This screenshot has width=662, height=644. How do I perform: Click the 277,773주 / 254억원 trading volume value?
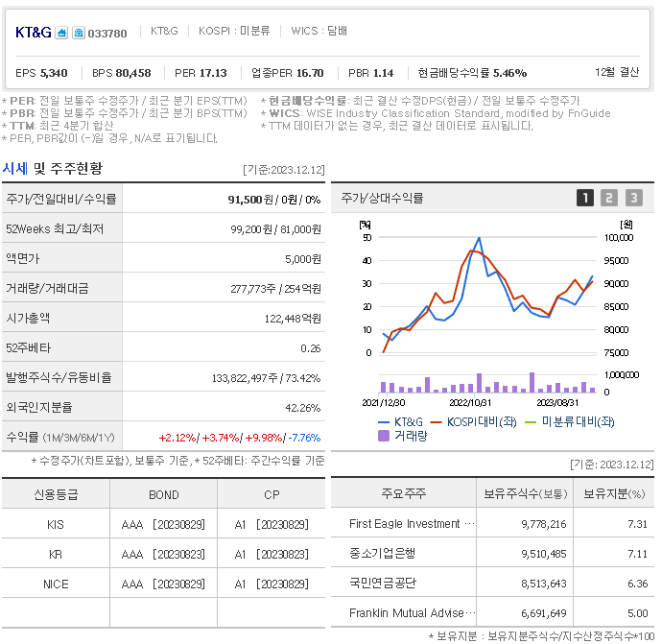[x=275, y=289]
